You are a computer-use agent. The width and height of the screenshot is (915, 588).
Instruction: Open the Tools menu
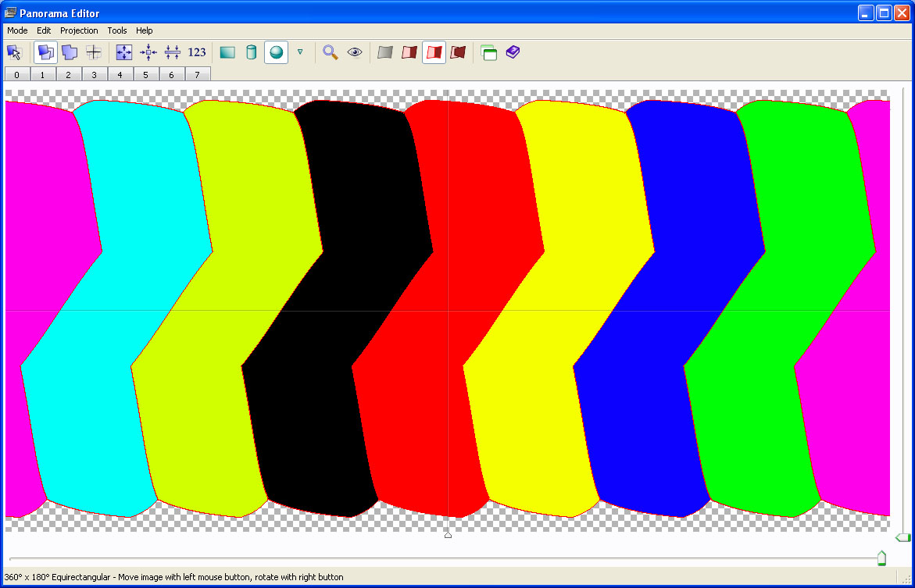117,30
